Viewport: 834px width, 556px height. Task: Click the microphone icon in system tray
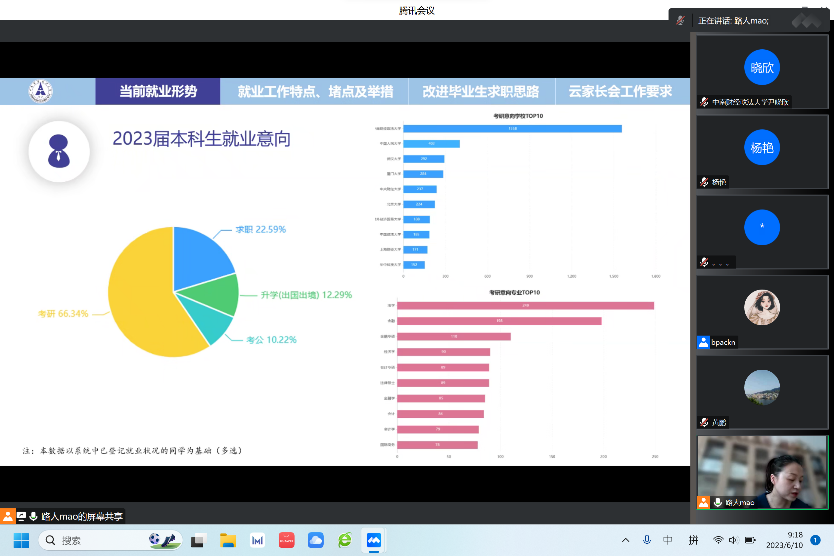click(647, 540)
